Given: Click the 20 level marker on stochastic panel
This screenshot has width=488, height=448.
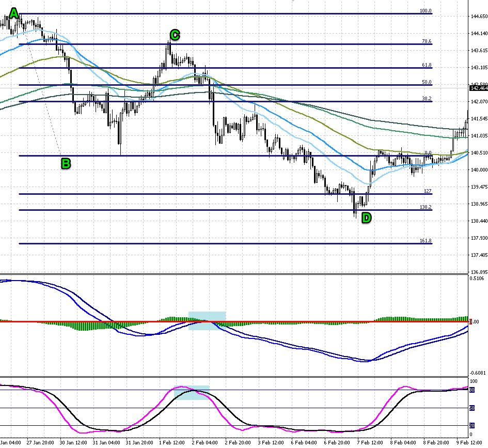Looking at the screenshot, I should pyautogui.click(x=472, y=424).
